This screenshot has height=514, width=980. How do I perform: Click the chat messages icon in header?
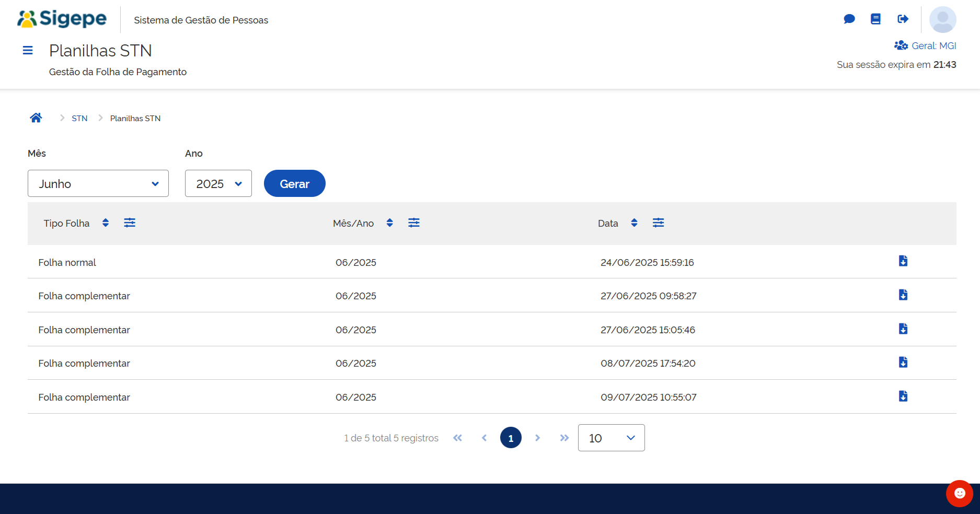tap(849, 19)
